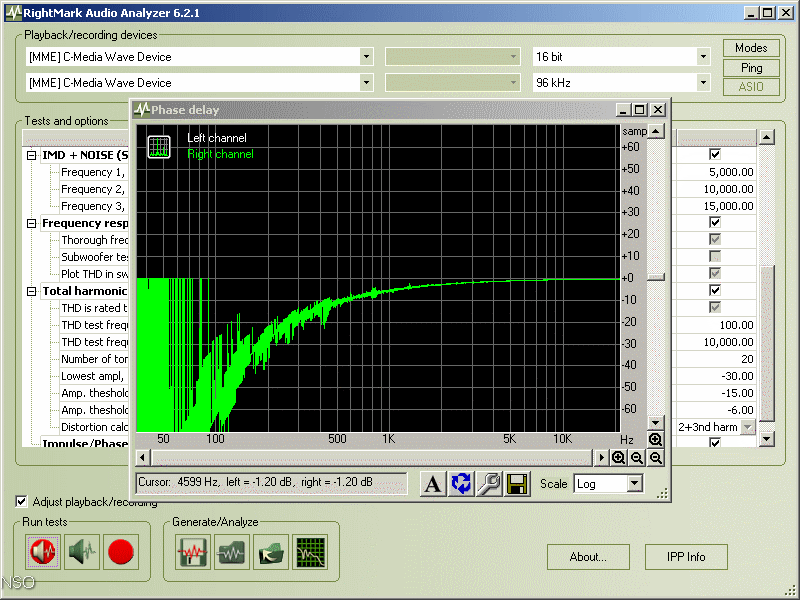Click the Analyze WAV file icon in Generate/Analyze
Screen dimensions: 800x600
coord(231,551)
